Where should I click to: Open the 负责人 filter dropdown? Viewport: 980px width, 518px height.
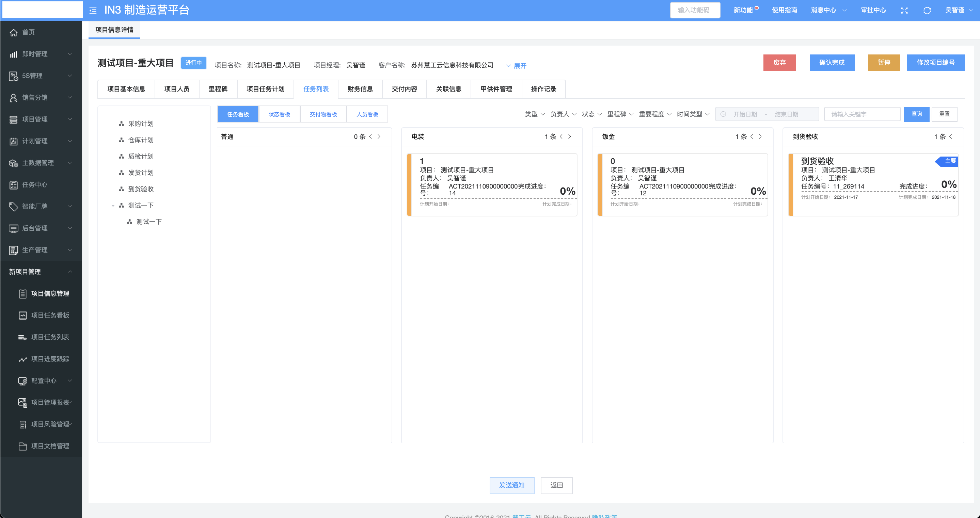564,114
